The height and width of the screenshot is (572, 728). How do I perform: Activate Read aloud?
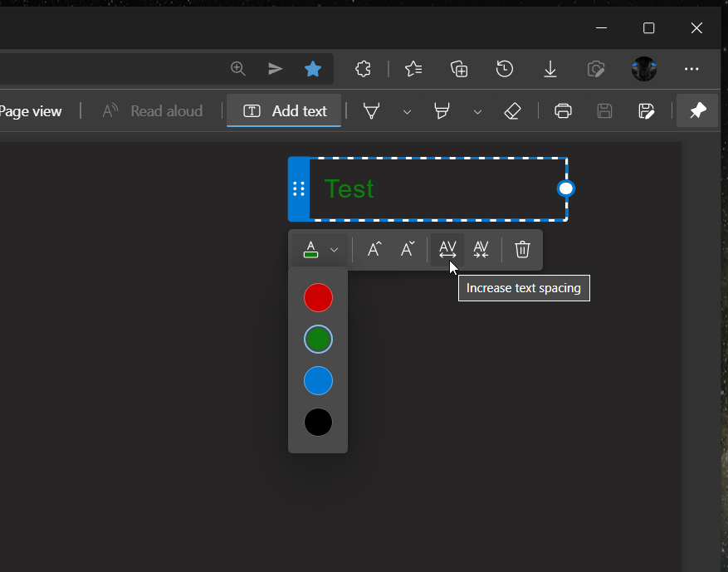pyautogui.click(x=153, y=110)
